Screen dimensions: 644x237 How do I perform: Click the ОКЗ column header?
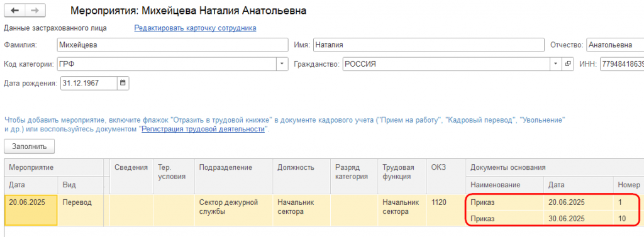(446, 177)
